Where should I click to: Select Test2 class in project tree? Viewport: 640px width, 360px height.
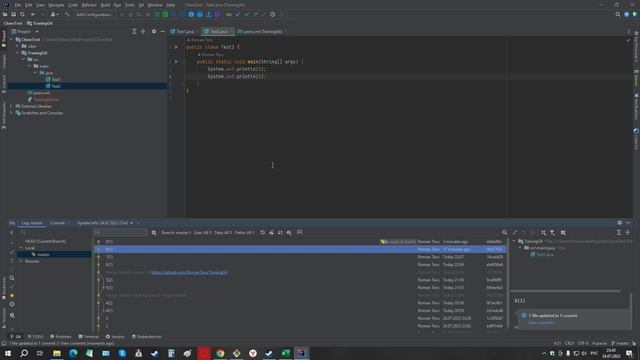(53, 86)
